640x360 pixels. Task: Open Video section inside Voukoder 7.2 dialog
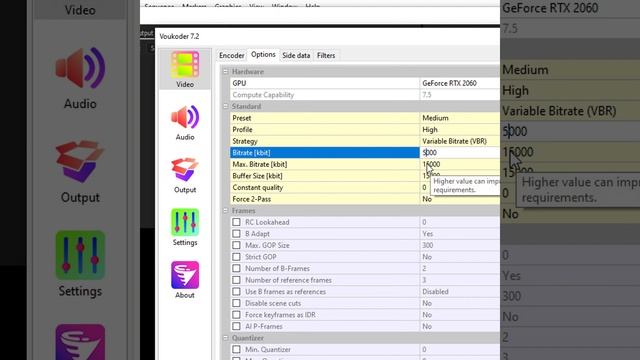coord(185,69)
